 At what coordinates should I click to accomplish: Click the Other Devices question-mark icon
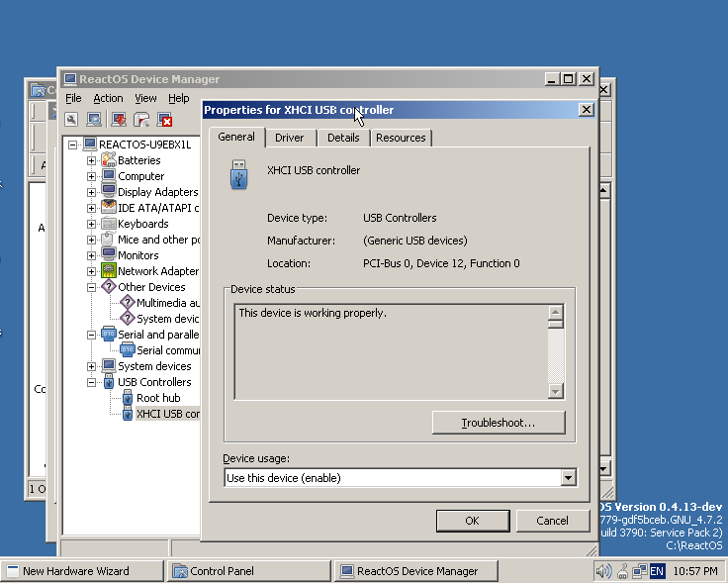(109, 287)
